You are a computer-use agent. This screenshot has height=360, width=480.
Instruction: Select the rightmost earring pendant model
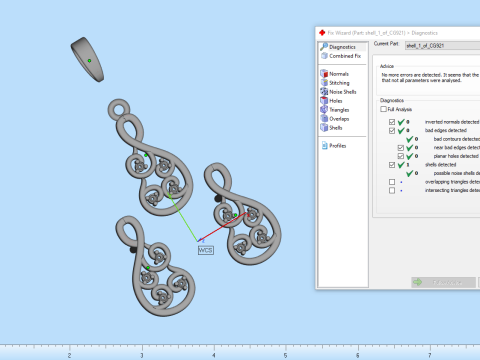click(243, 214)
